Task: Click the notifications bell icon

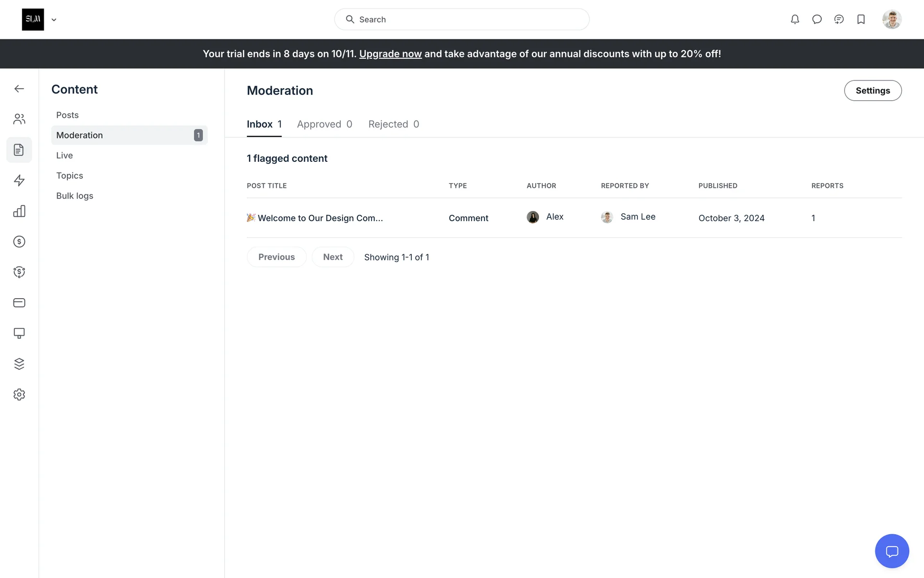Action: pos(795,19)
